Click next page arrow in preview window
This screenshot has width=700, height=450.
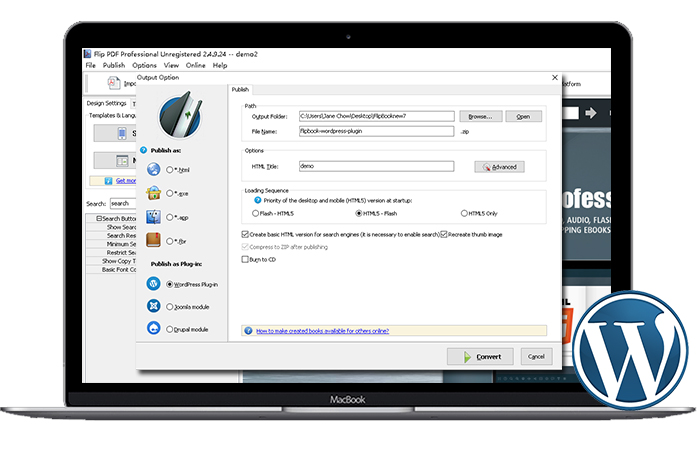tap(591, 113)
